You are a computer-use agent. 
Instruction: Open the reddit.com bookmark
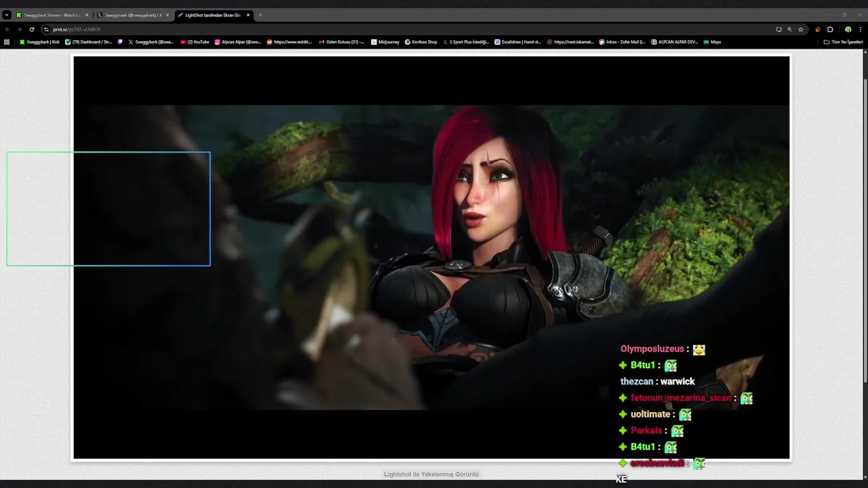(290, 42)
